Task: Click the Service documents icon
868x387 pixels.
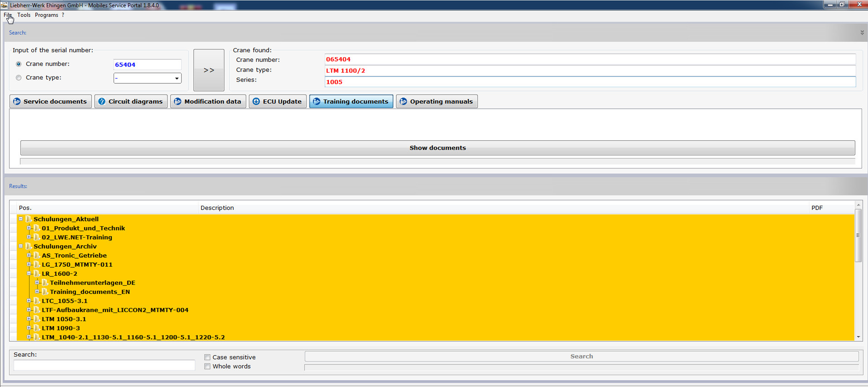Action: tap(17, 101)
